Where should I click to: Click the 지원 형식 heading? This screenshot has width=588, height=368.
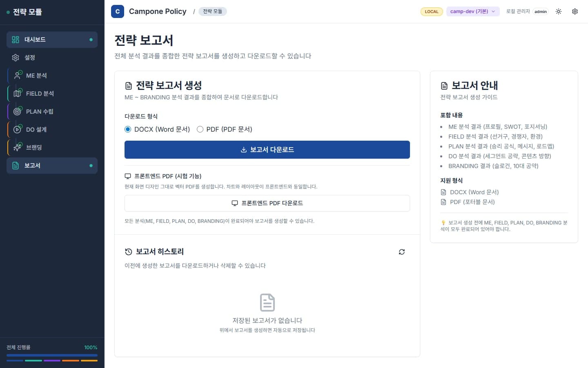[451, 181]
